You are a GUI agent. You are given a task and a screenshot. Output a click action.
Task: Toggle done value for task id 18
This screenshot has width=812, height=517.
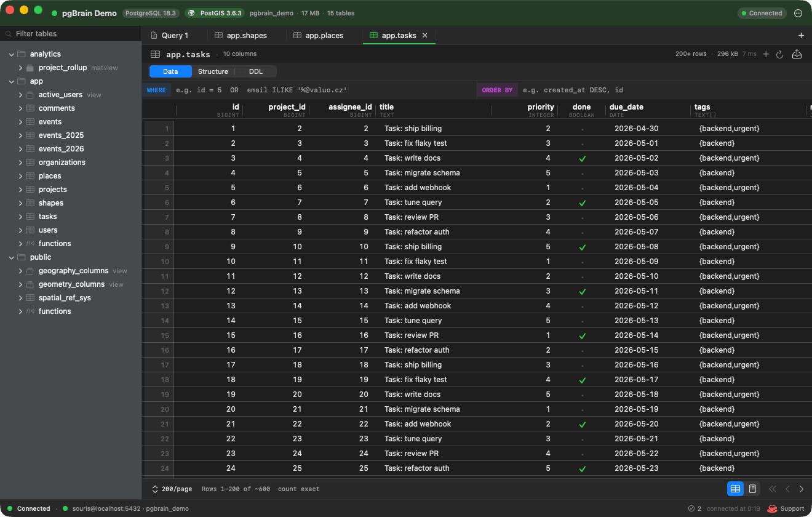(x=582, y=380)
